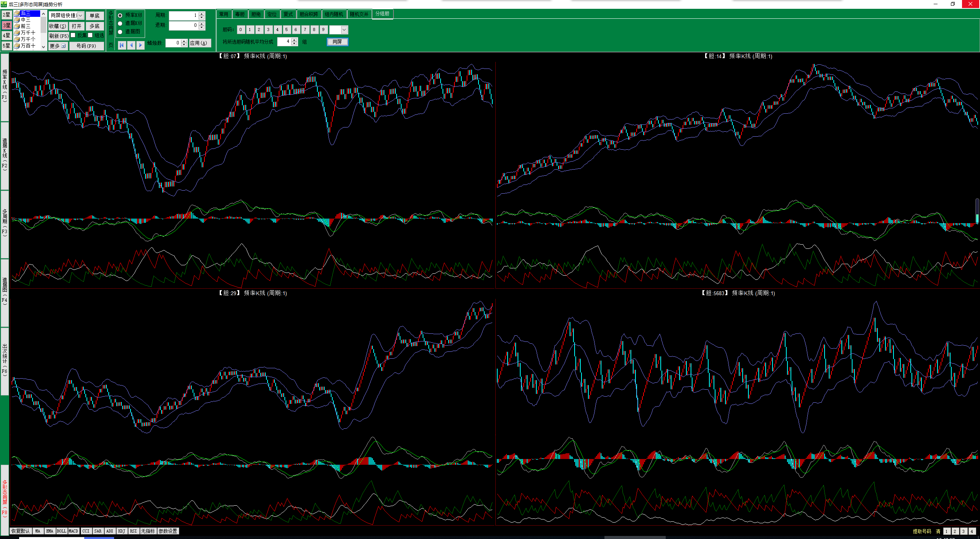This screenshot has height=539, width=980.
Task: Expand the 胆码 combo box
Action: pos(344,29)
